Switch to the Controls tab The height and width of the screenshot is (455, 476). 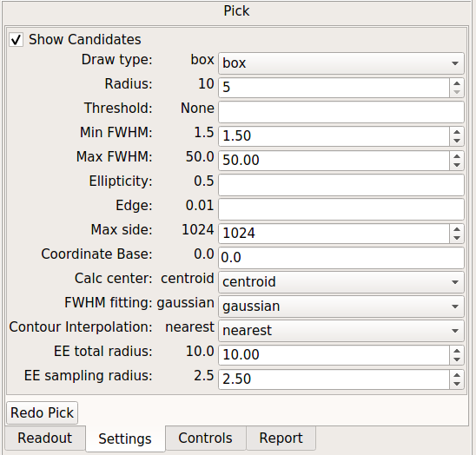206,438
